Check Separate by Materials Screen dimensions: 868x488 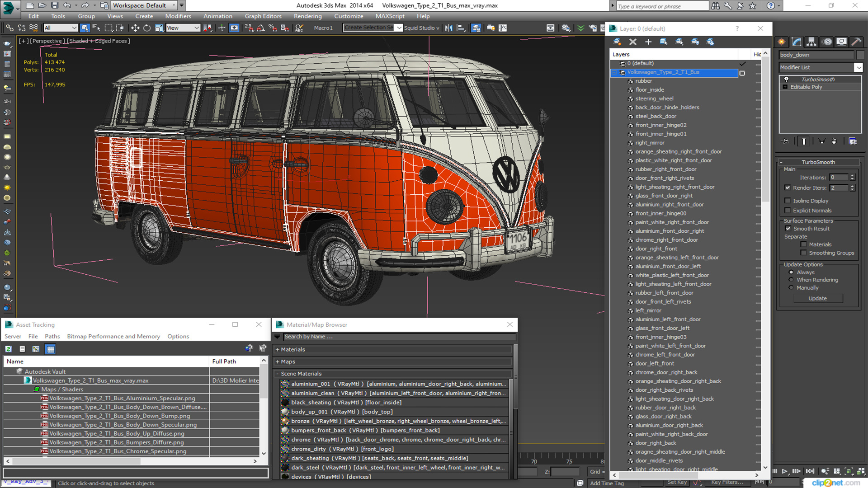(x=803, y=244)
